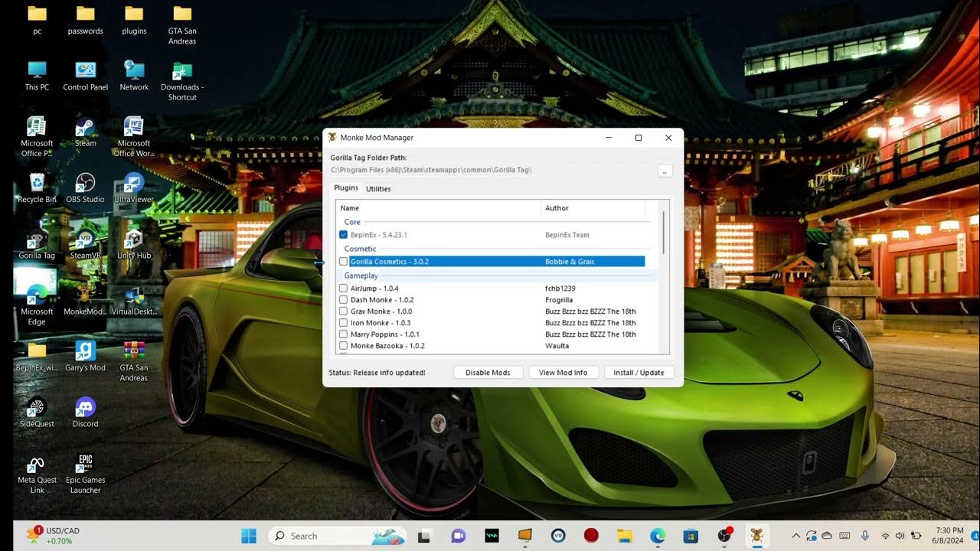The image size is (980, 551).
Task: Select the GTA San Andreas WinRAR archive icon
Action: [134, 361]
